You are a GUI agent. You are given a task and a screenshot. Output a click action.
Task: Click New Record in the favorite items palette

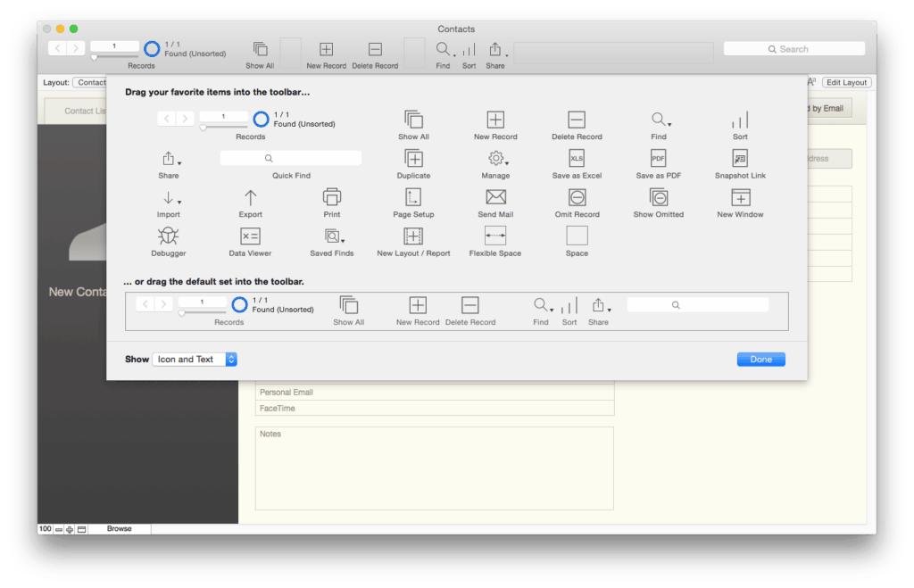point(495,125)
